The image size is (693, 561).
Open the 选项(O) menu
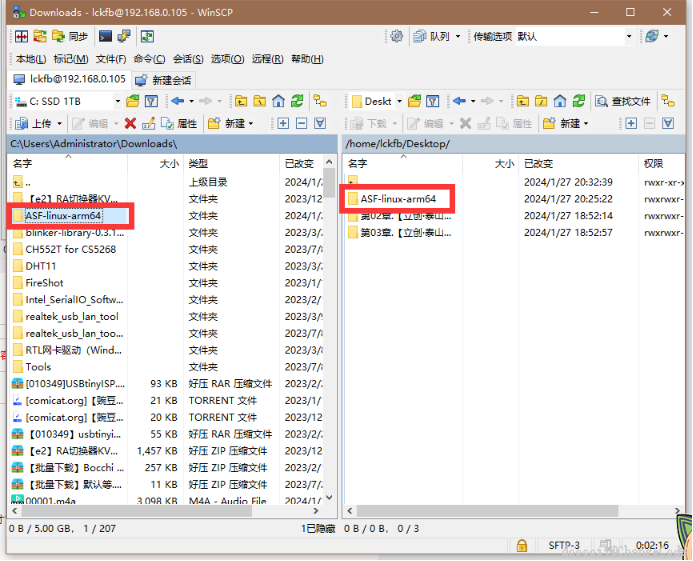tap(227, 59)
